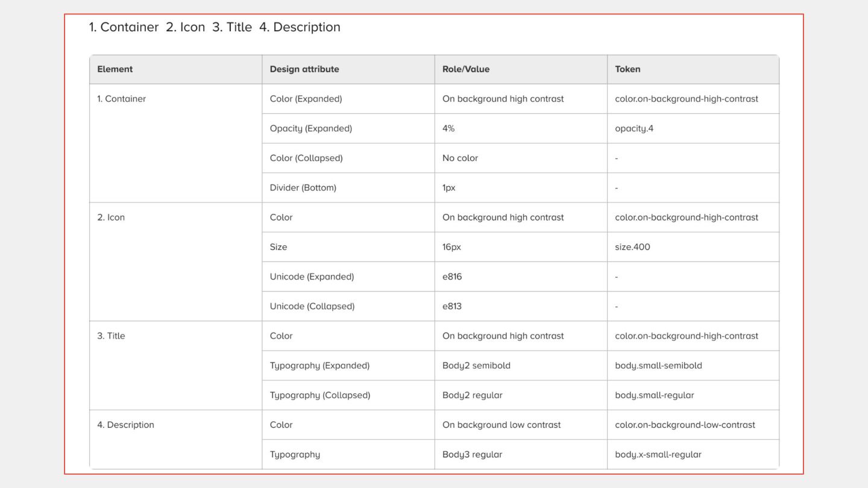Click the 'Divider (Bottom)' attribute cell
The height and width of the screenshot is (488, 868).
(303, 187)
